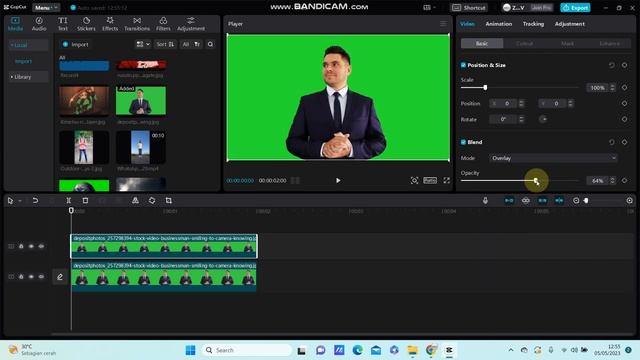
Task: Open the Menu dropdown at top left
Action: pyautogui.click(x=46, y=8)
